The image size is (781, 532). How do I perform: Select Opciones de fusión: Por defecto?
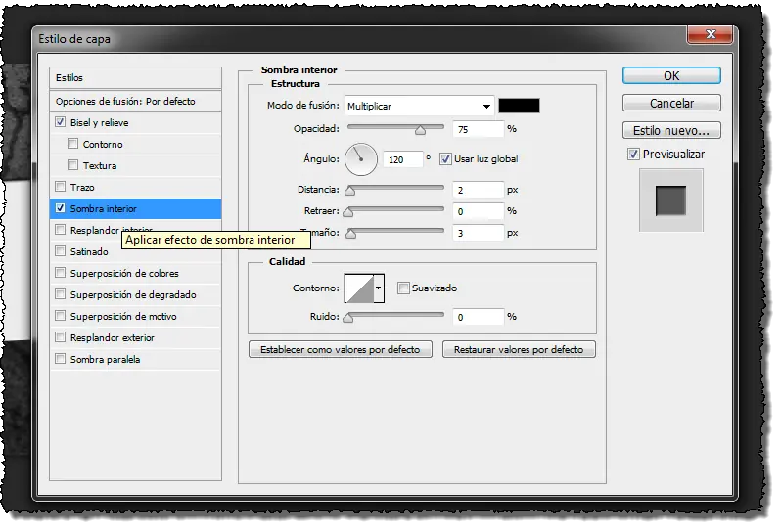tap(135, 101)
